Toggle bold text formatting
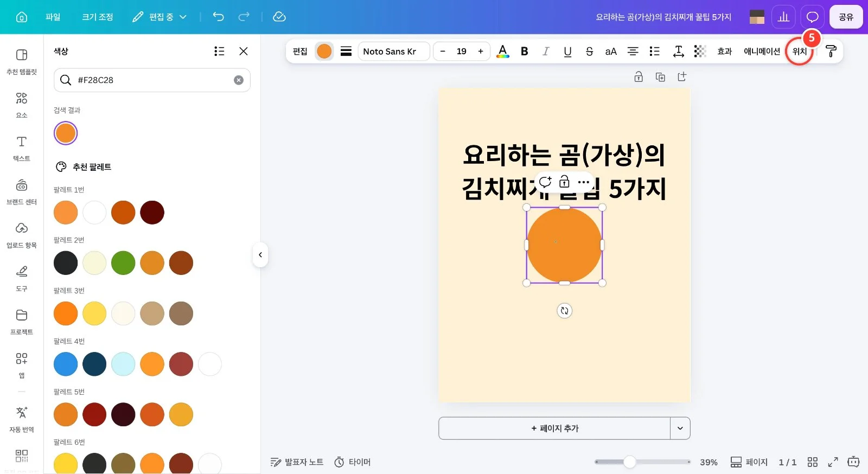Image resolution: width=868 pixels, height=474 pixels. (x=525, y=52)
